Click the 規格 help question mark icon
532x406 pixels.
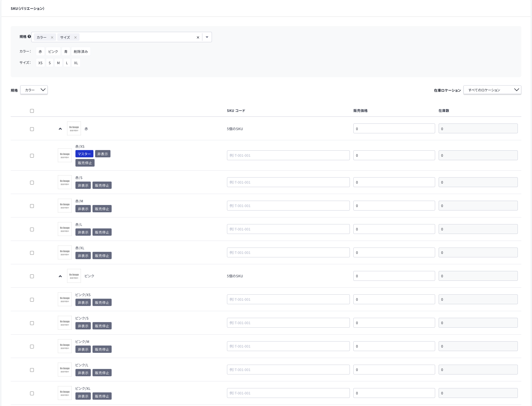pos(29,36)
